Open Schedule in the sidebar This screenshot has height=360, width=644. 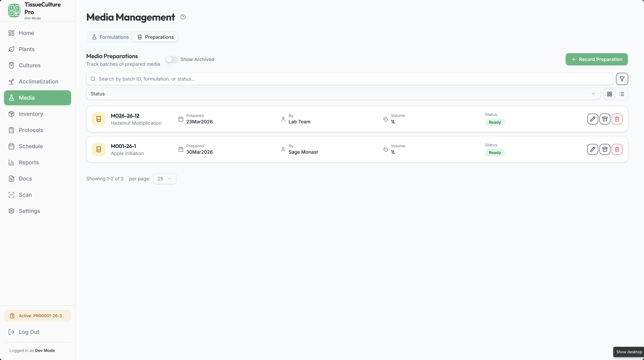point(38,146)
